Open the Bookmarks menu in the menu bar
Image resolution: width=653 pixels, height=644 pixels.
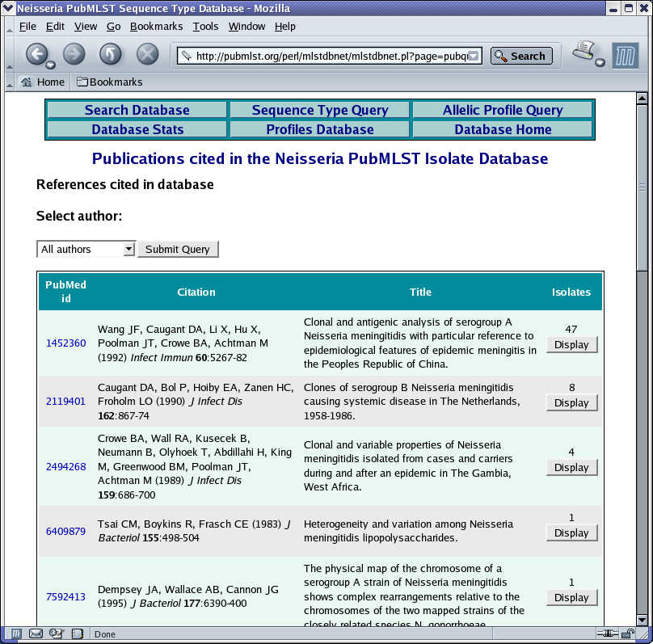156,26
